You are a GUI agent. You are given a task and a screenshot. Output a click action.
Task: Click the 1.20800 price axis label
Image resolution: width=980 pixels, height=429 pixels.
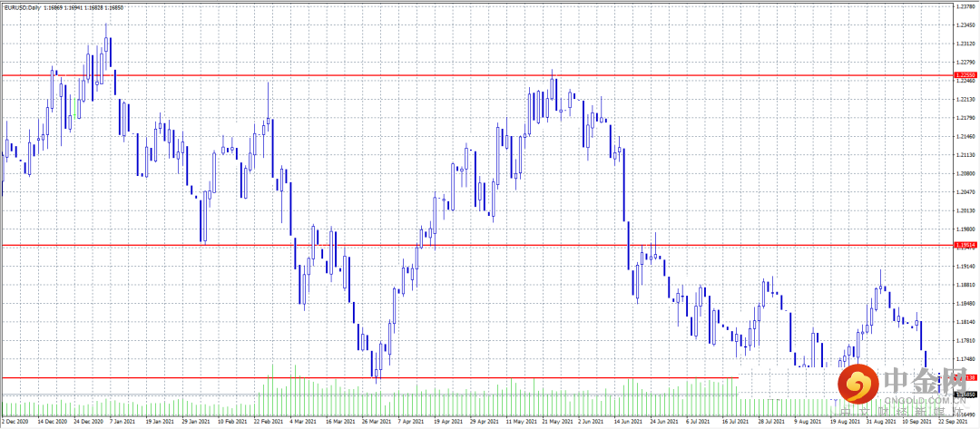(966, 173)
